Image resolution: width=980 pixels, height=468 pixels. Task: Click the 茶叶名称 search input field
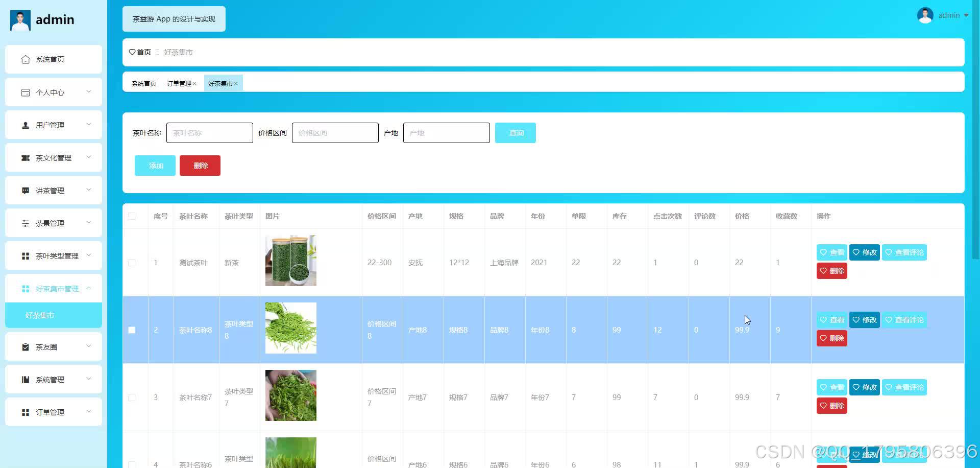(210, 133)
